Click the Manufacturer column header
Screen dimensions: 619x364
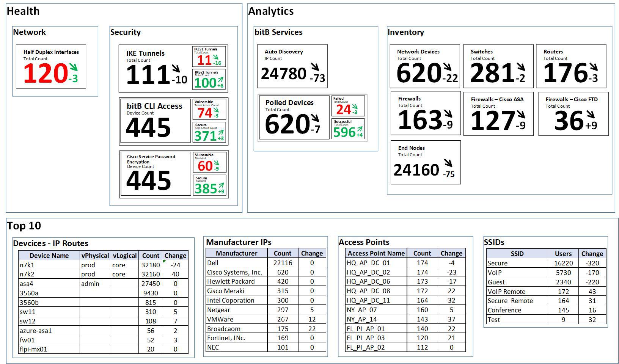click(x=236, y=253)
